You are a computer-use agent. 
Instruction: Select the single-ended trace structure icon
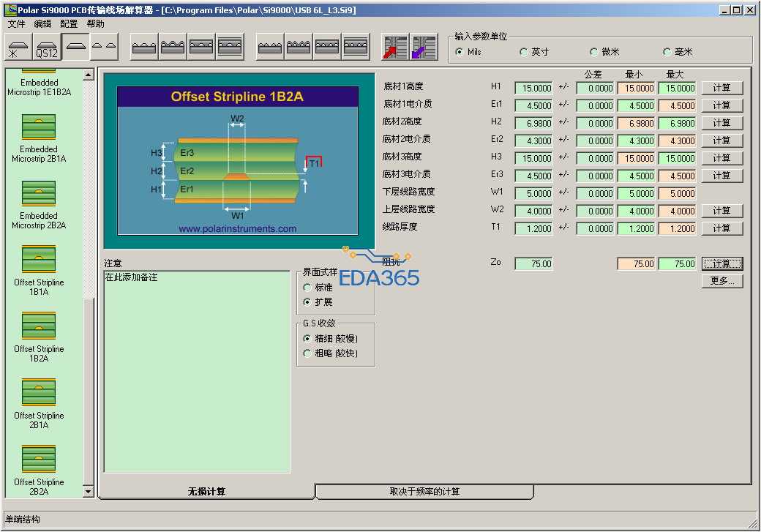(75, 47)
